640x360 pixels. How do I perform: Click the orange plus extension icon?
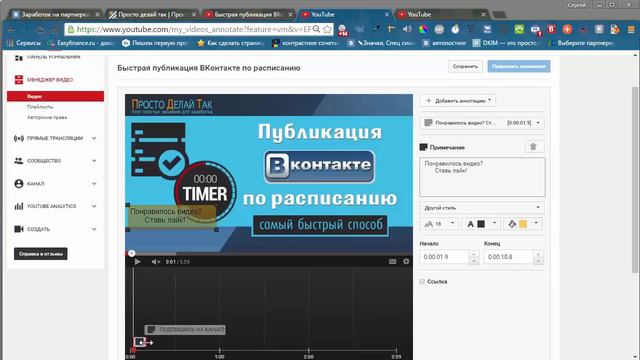point(567,29)
